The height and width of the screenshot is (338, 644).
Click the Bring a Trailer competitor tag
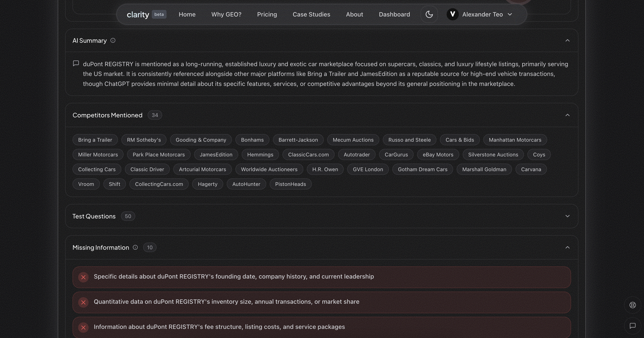point(95,140)
